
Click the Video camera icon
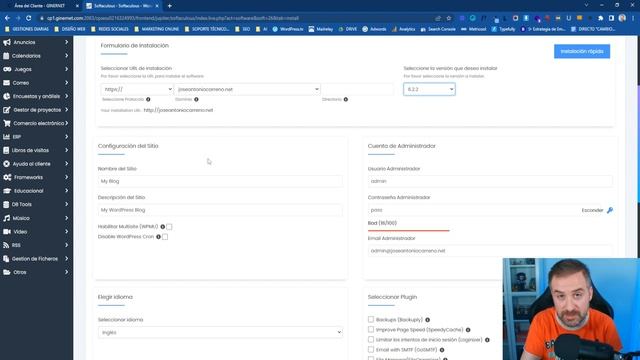7,231
